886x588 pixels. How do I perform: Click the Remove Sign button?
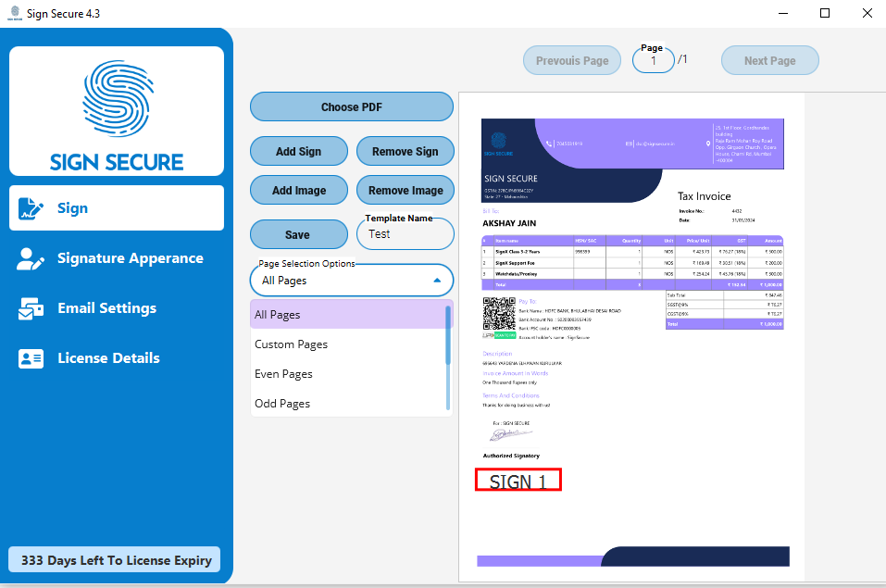click(406, 151)
